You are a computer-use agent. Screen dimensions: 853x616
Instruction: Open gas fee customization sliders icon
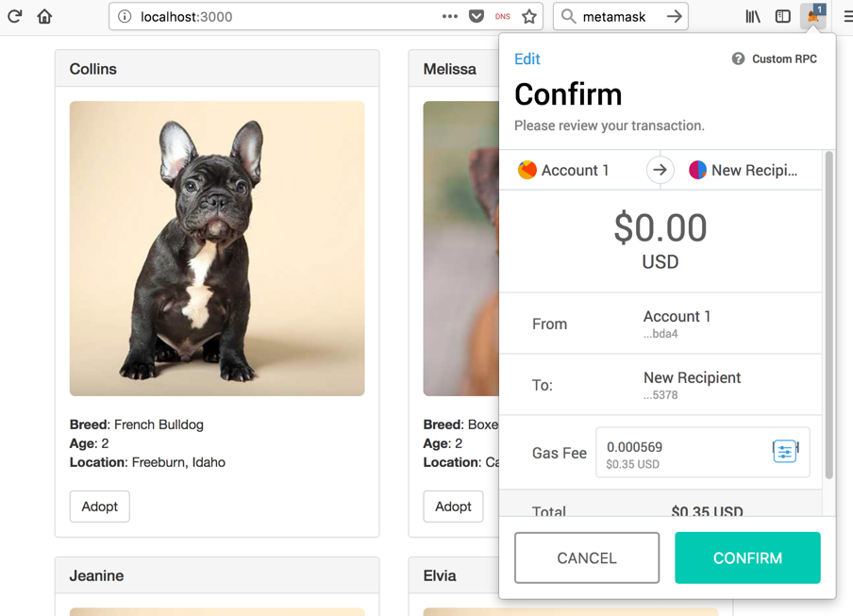(x=784, y=452)
